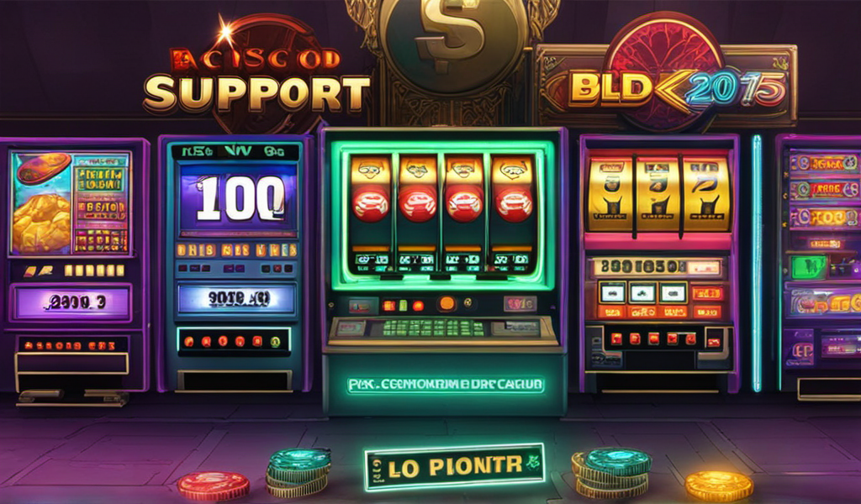Click the purple glowing display on left machine
The image size is (861, 504).
click(72, 302)
